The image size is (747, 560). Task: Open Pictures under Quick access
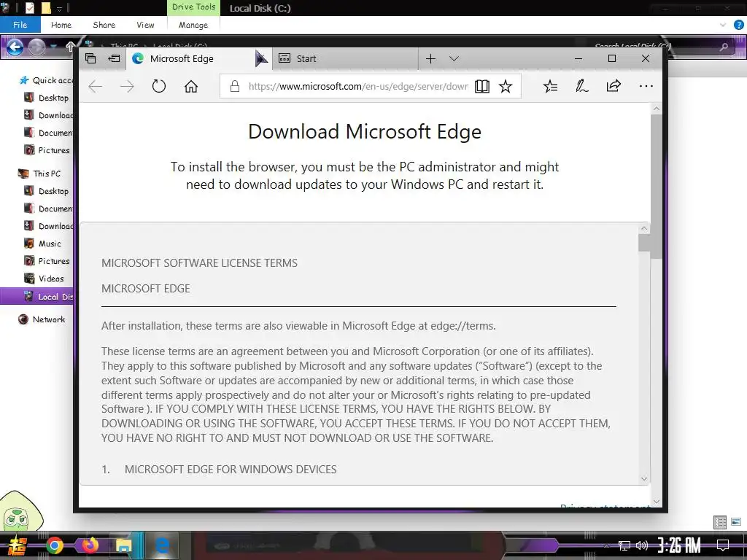click(47, 150)
